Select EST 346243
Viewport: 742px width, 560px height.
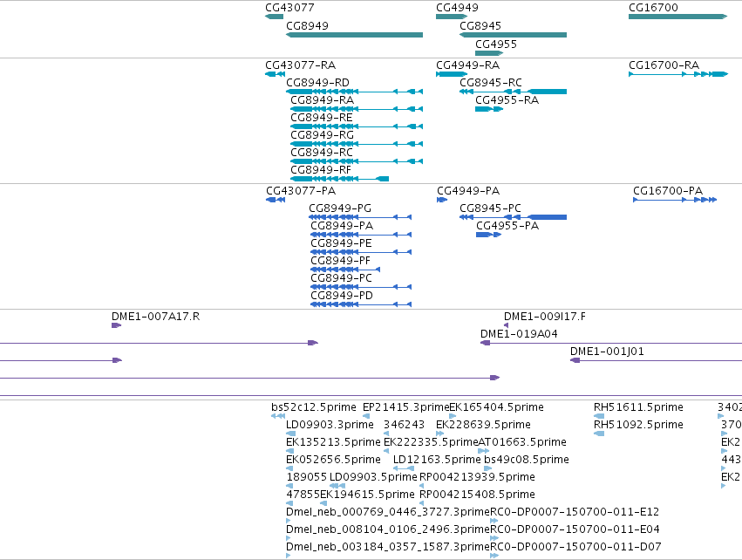404,425
